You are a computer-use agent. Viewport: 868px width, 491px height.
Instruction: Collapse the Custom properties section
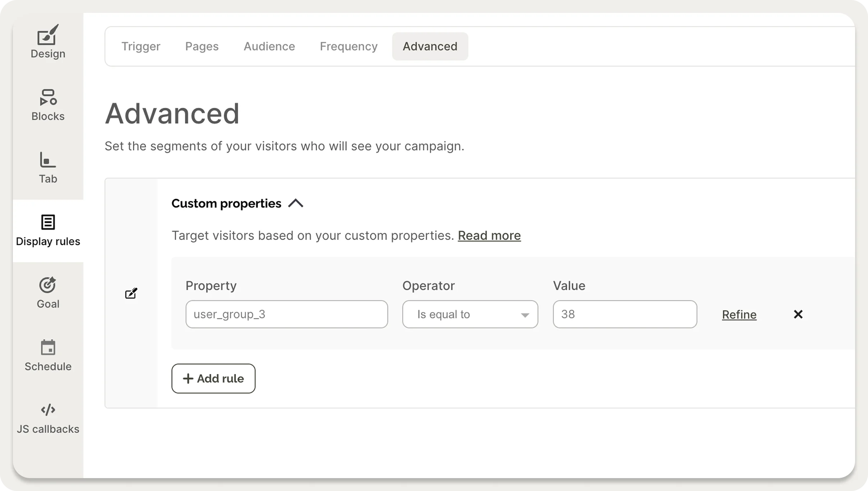coord(296,203)
